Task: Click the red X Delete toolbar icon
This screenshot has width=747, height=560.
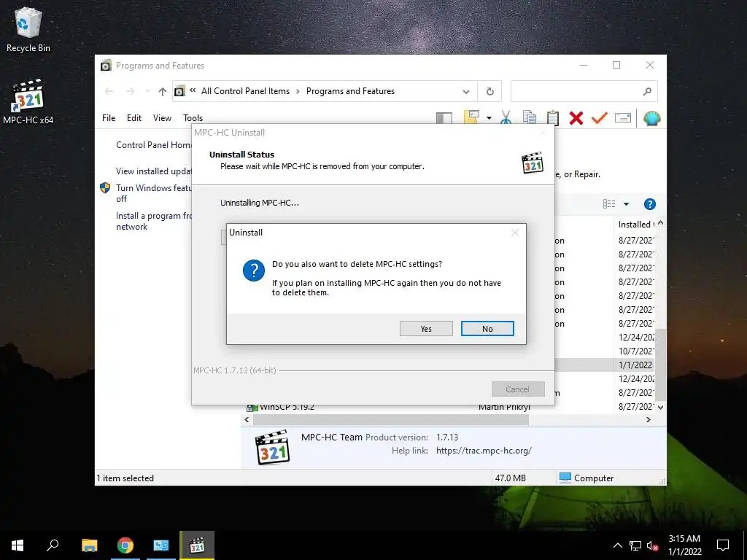Action: (576, 117)
